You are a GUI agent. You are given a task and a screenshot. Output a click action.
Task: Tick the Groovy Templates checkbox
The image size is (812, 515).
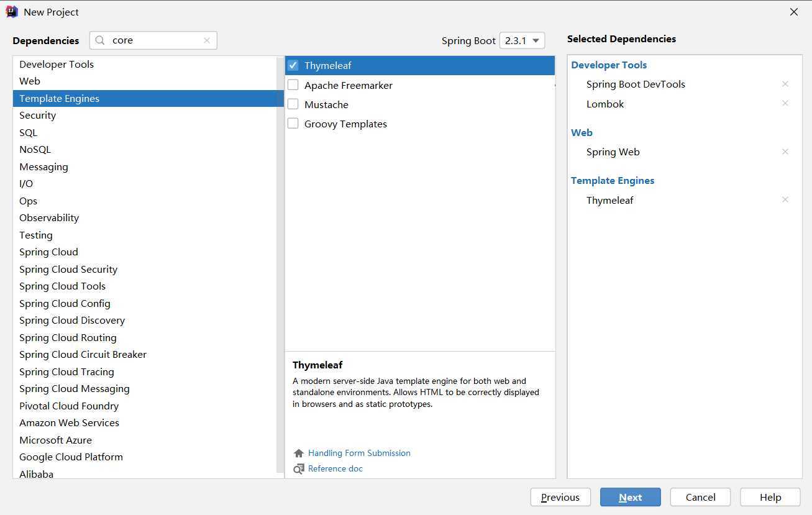[x=293, y=124]
